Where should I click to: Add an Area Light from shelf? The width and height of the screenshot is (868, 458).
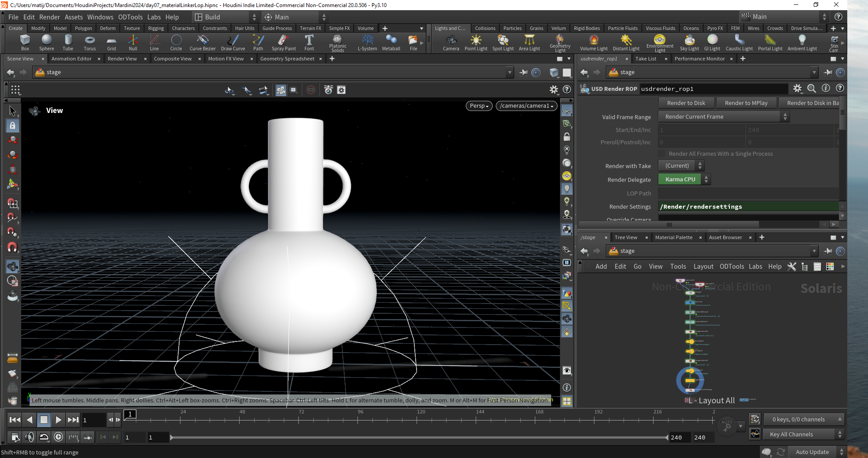[529, 43]
